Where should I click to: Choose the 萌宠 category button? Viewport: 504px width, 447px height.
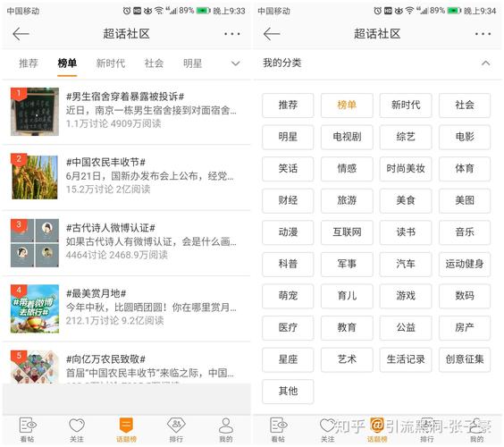288,296
